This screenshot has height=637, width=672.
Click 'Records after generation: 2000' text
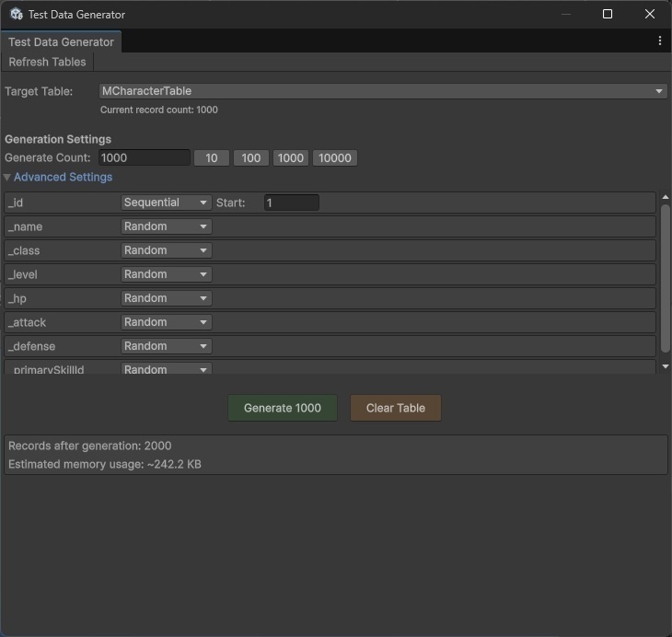point(90,446)
